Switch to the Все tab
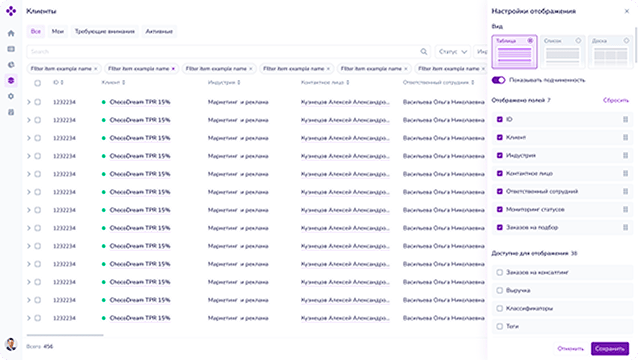The width and height of the screenshot is (638, 360). click(x=36, y=31)
